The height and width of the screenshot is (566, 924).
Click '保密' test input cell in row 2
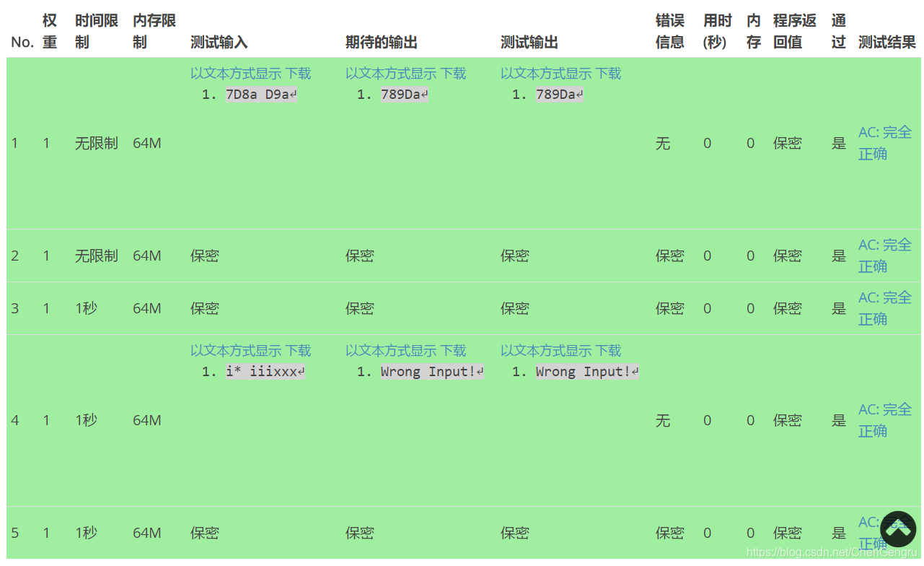pos(205,256)
